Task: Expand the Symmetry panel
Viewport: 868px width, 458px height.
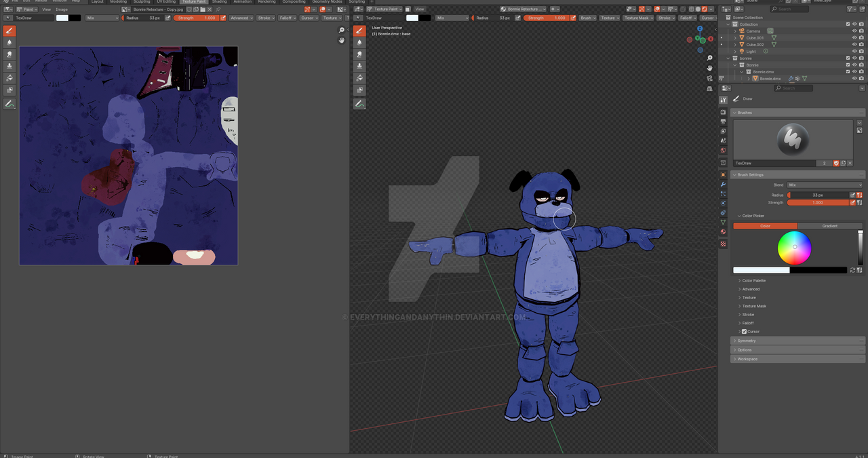Action: pos(797,341)
